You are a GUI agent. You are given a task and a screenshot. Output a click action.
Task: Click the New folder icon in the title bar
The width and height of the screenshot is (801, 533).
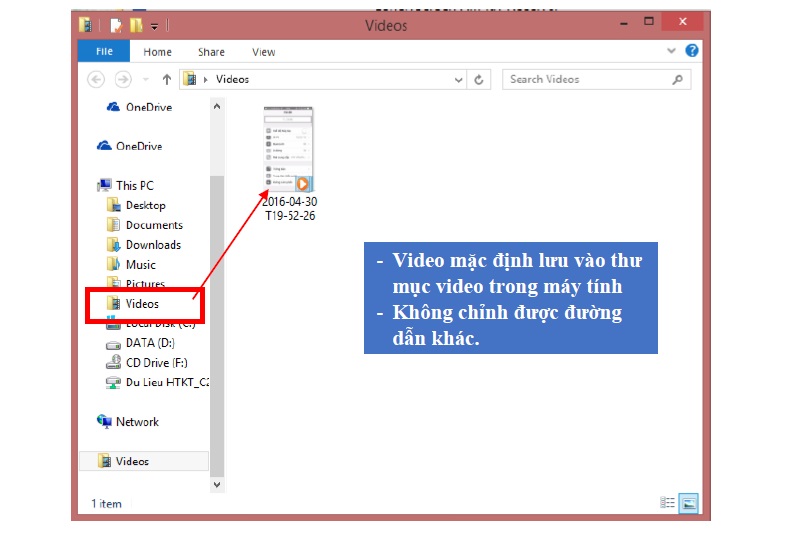click(136, 25)
